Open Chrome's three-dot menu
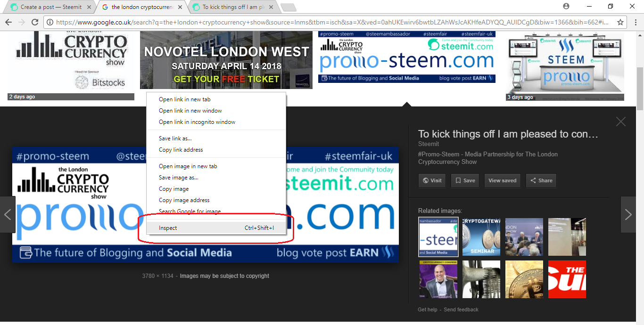The image size is (644, 325). pyautogui.click(x=636, y=22)
